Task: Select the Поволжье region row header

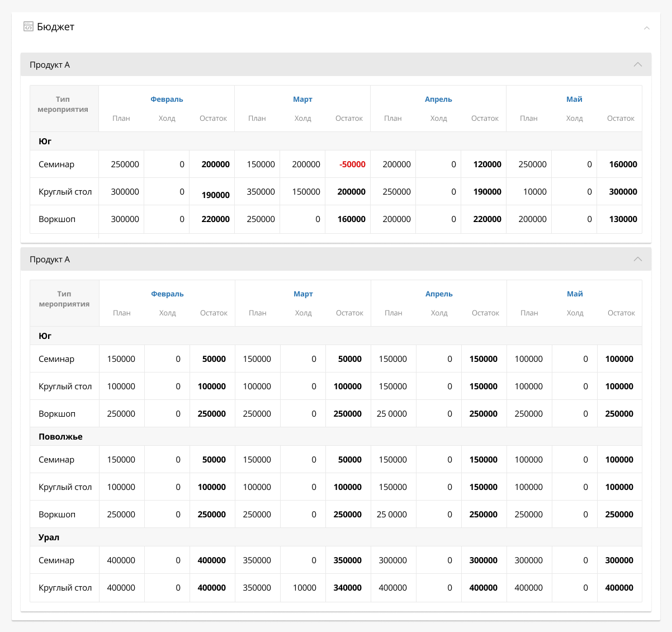Action: [60, 436]
